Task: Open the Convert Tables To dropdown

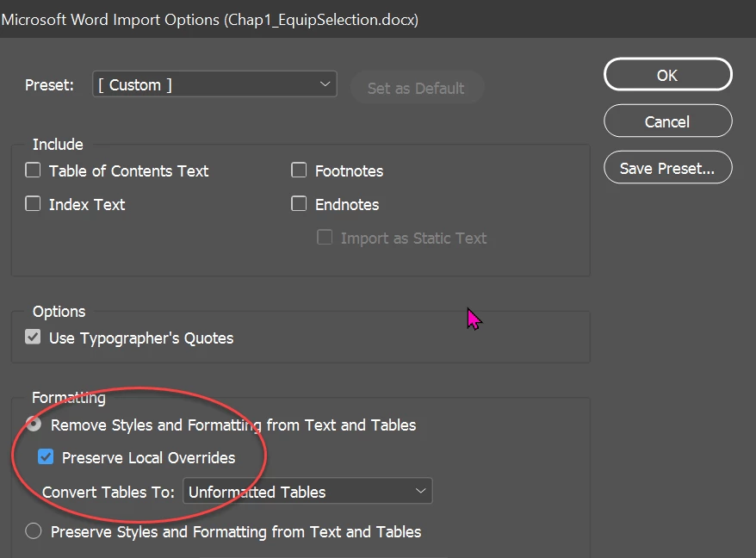Action: 307,491
